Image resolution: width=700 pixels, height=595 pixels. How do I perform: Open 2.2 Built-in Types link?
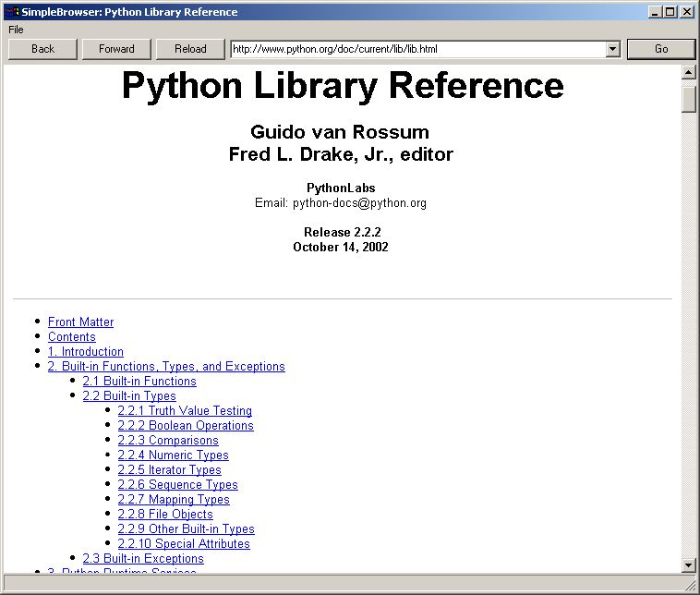pyautogui.click(x=129, y=395)
